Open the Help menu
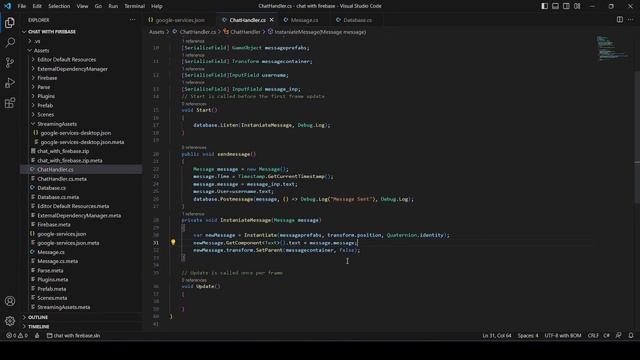The image size is (640, 360). point(157,6)
